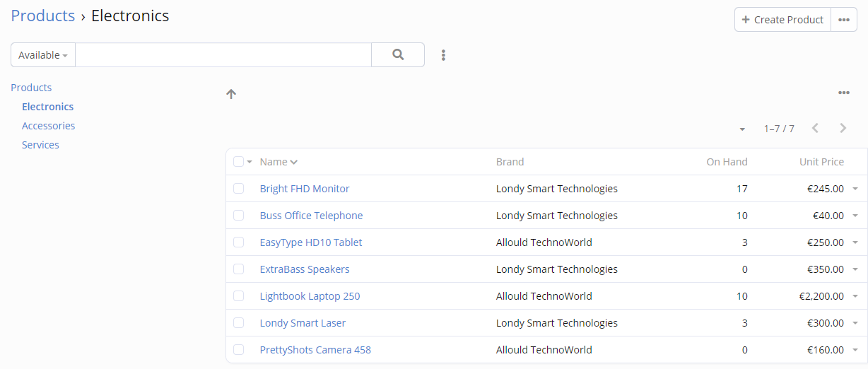
Task: Click Londy Smart Technologies in ExtraBass row
Action: [x=557, y=269]
